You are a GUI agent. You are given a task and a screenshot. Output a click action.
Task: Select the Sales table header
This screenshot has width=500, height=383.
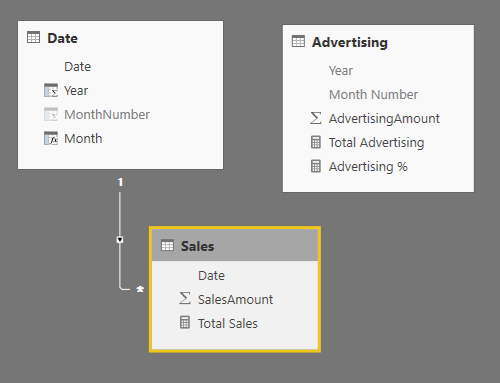(x=235, y=246)
